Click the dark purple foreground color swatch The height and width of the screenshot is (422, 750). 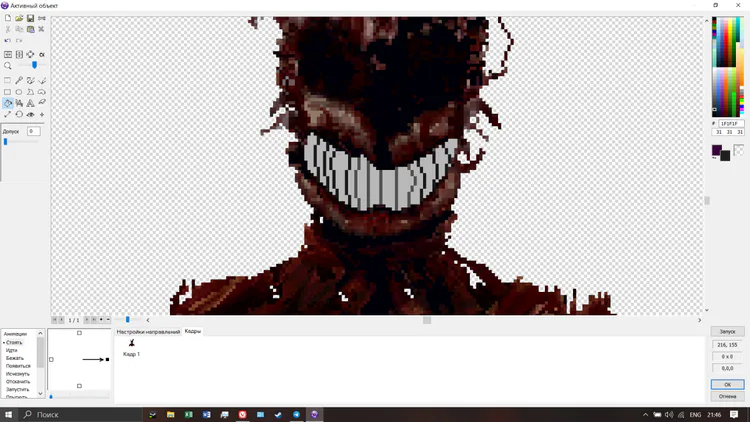[x=716, y=150]
